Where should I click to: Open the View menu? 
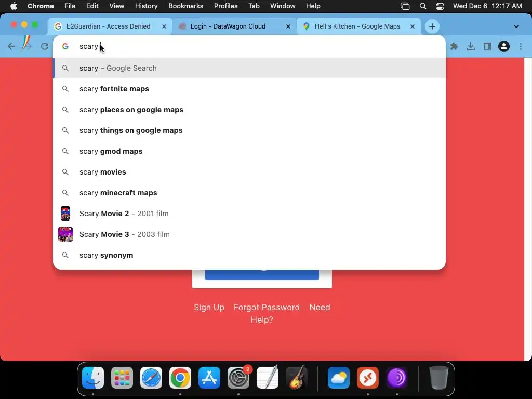(x=116, y=6)
